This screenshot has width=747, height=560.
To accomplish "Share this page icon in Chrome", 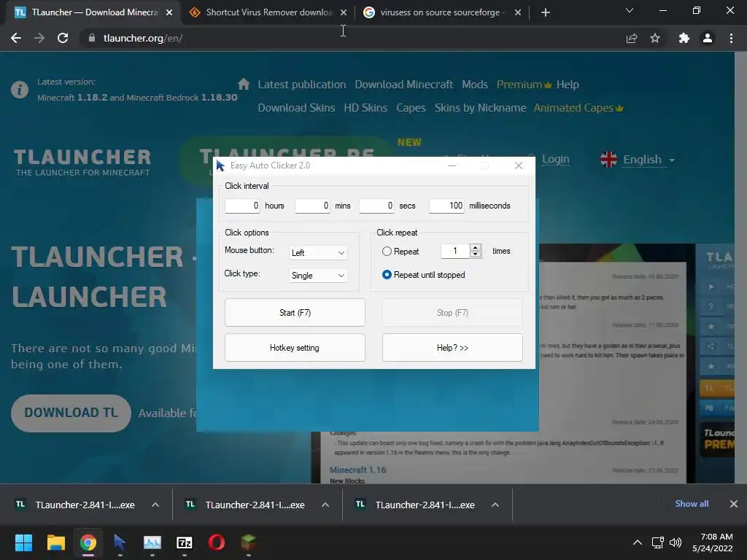I will 632,38.
